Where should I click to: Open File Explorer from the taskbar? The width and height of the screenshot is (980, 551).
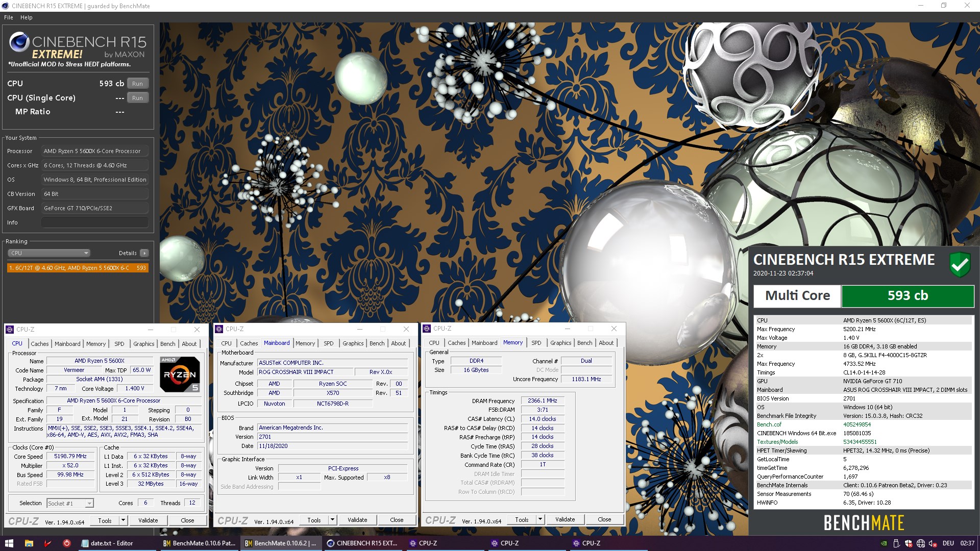click(x=29, y=543)
